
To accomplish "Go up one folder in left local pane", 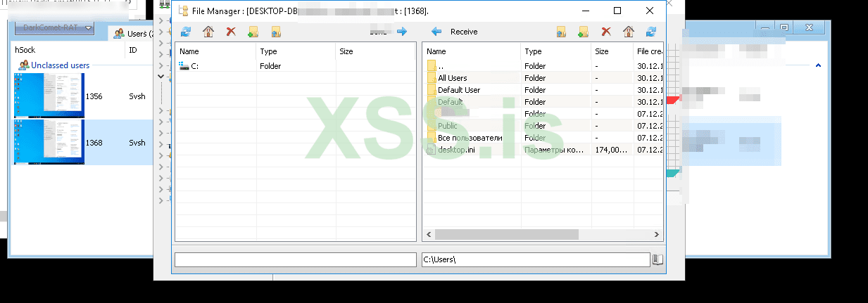I will pos(276,32).
